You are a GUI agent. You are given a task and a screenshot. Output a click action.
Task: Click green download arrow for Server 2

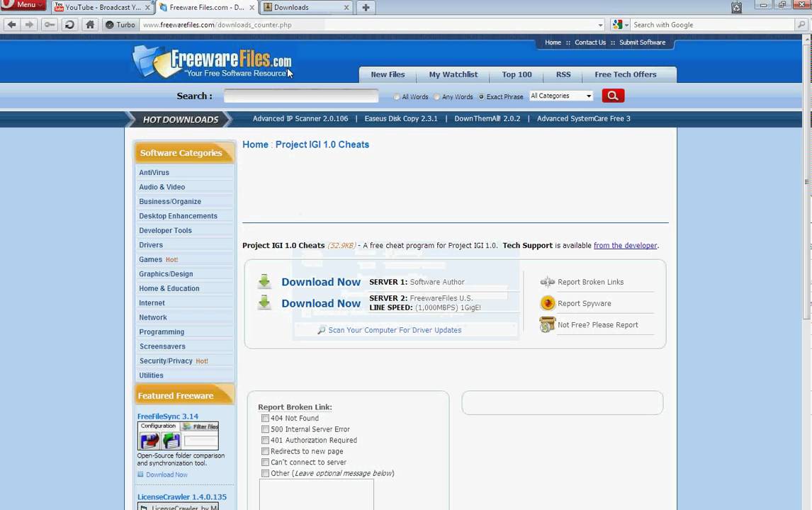pyautogui.click(x=264, y=303)
